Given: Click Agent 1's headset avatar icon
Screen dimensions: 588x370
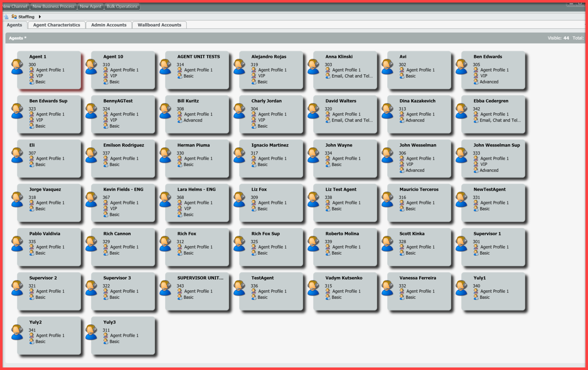Looking at the screenshot, I should [17, 67].
